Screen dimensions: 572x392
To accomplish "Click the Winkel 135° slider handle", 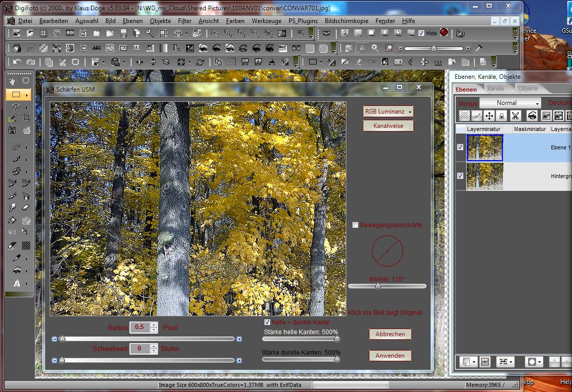I will pos(377,287).
